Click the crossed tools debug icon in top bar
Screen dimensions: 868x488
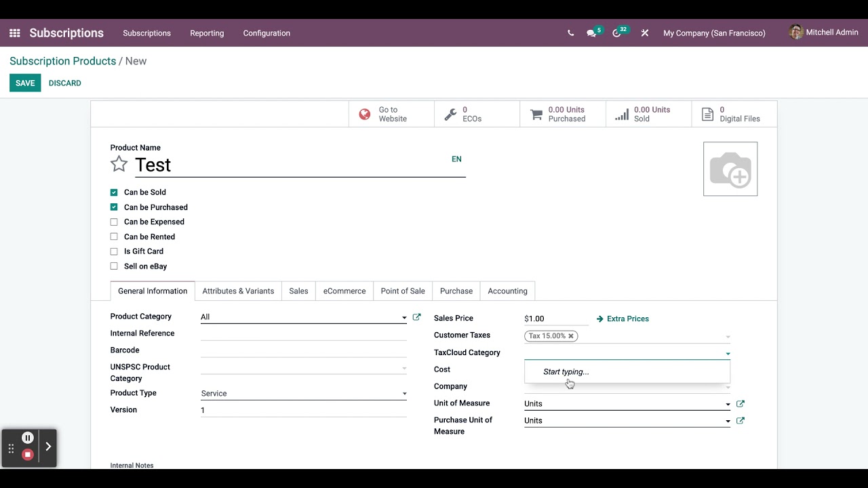(645, 33)
